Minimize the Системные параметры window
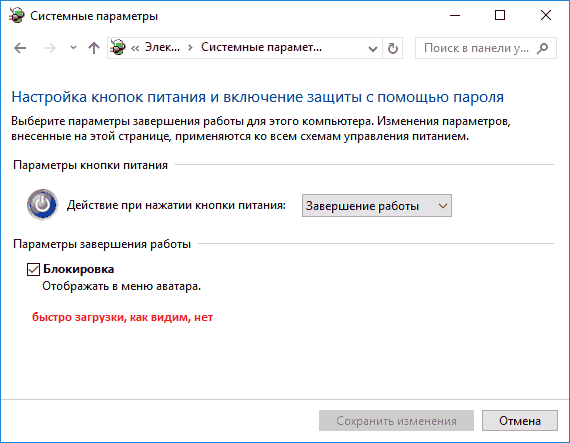 pyautogui.click(x=455, y=15)
